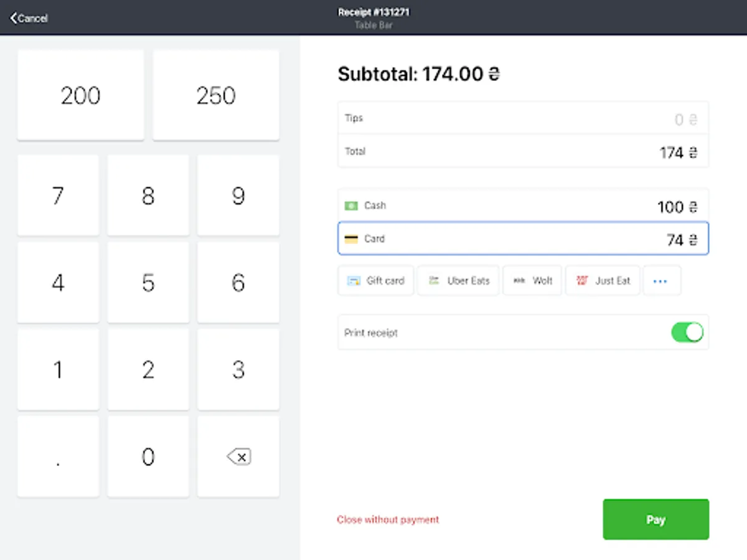Select the Card payment method icon

352,238
